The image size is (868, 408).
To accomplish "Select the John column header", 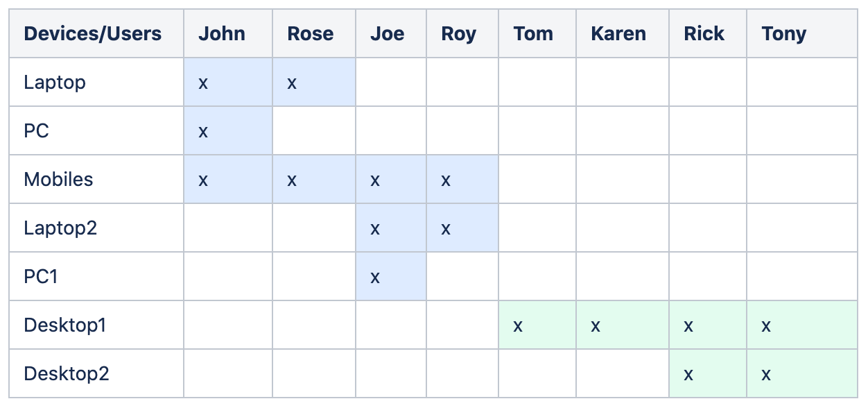I will [221, 33].
